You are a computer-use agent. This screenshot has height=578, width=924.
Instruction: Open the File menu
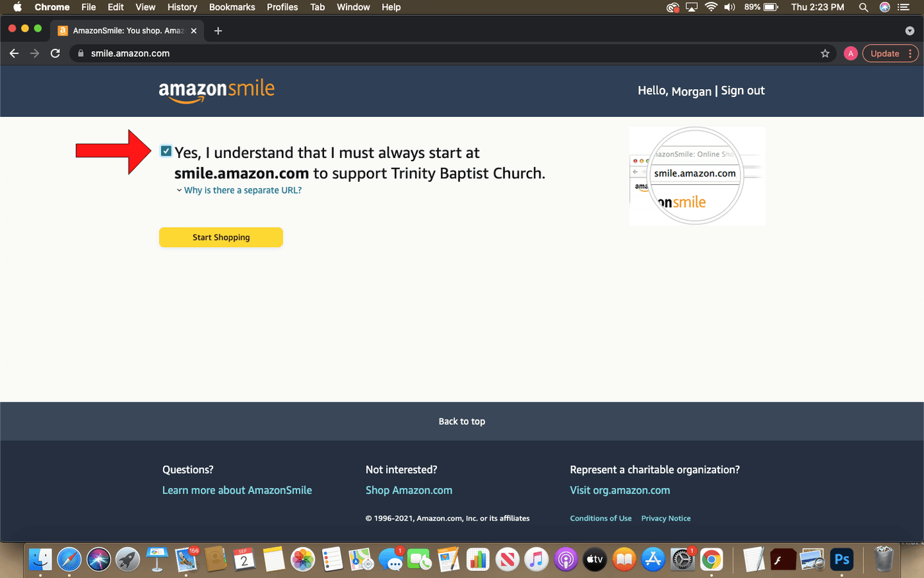coord(88,7)
